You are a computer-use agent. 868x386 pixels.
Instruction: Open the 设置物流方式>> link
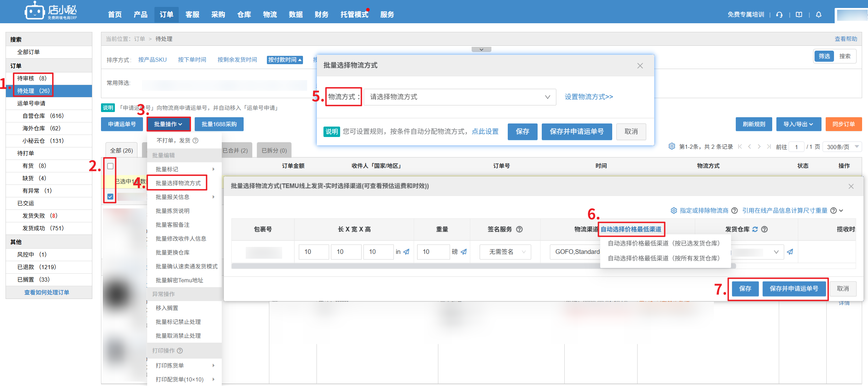pos(589,97)
